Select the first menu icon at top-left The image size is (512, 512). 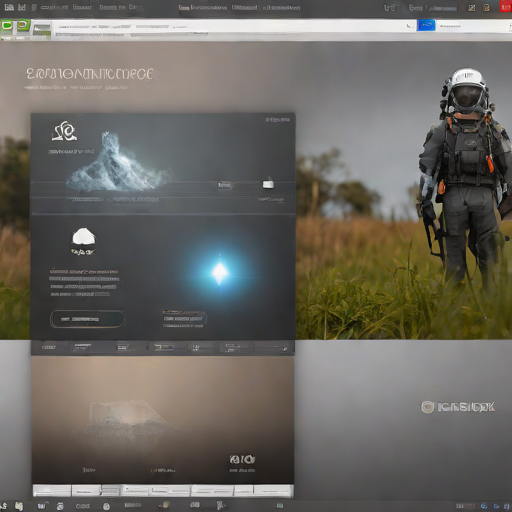pyautogui.click(x=9, y=7)
